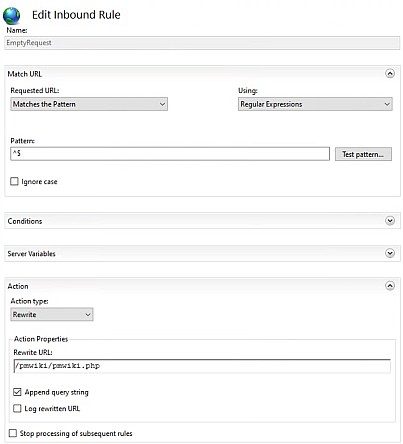
Task: Click into the Pattern input field
Action: click(170, 154)
